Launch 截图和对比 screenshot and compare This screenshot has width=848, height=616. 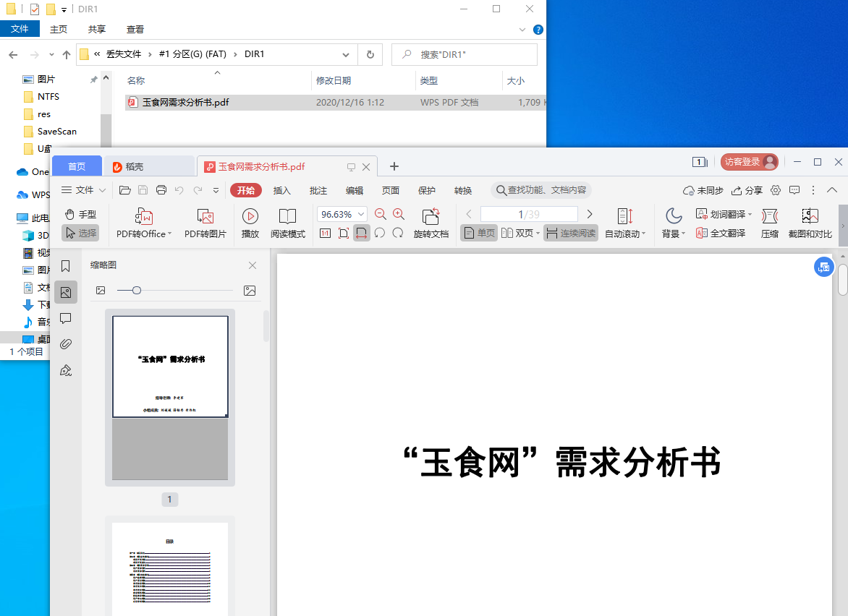click(x=810, y=223)
